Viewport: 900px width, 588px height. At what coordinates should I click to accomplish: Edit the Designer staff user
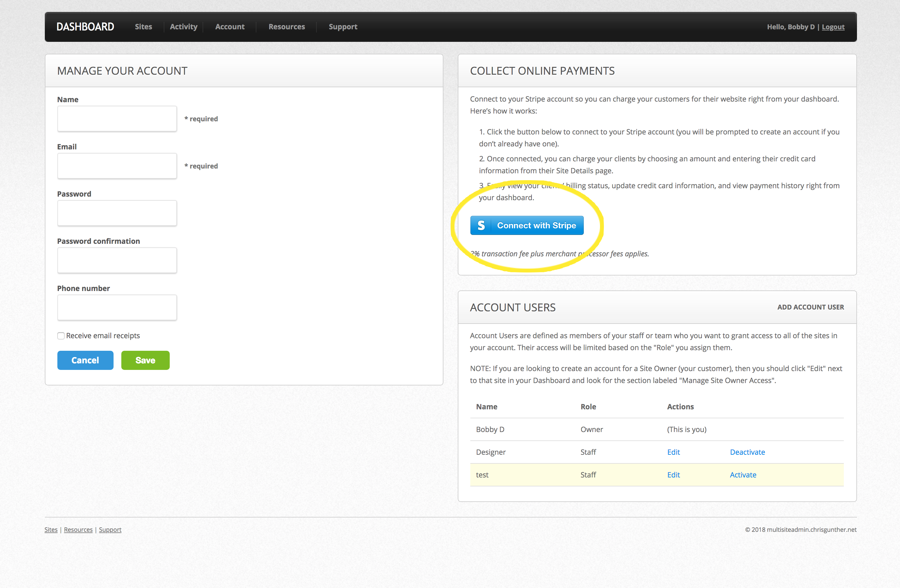(x=674, y=452)
